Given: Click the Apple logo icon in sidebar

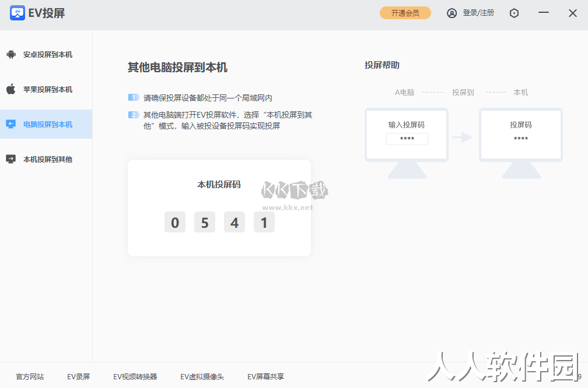Looking at the screenshot, I should [x=11, y=89].
